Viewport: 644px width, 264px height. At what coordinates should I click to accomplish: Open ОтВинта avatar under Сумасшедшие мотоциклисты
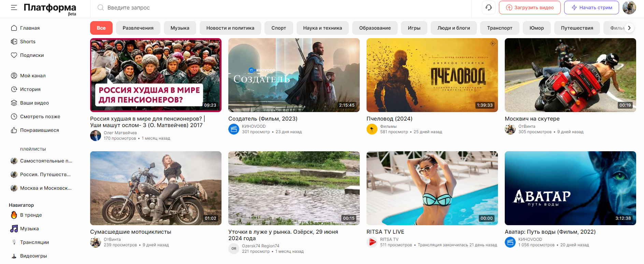pyautogui.click(x=96, y=242)
